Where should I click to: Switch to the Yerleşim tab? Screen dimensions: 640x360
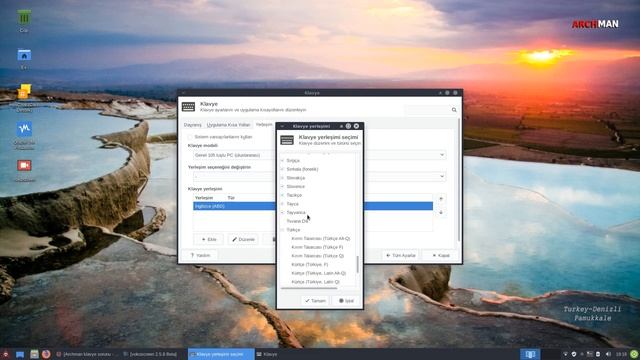tap(264, 124)
